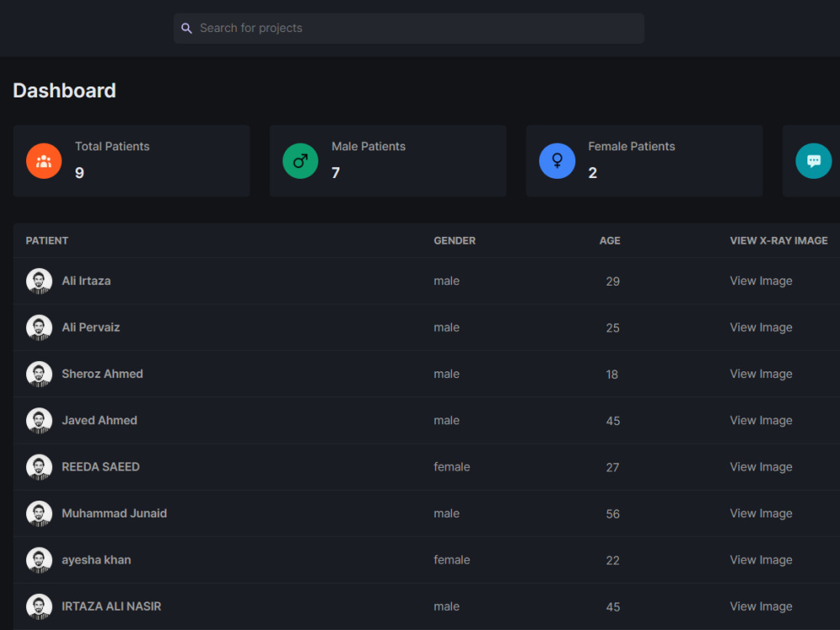Click the Female Patients count 2
This screenshot has height=630, width=840.
592,173
